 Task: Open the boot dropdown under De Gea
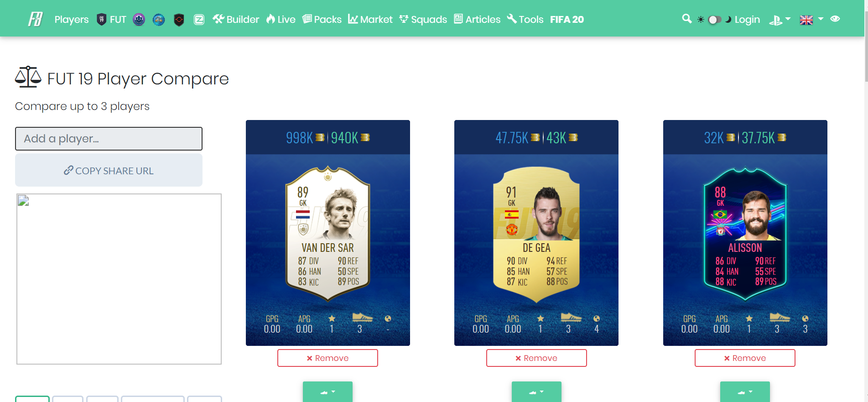[536, 392]
